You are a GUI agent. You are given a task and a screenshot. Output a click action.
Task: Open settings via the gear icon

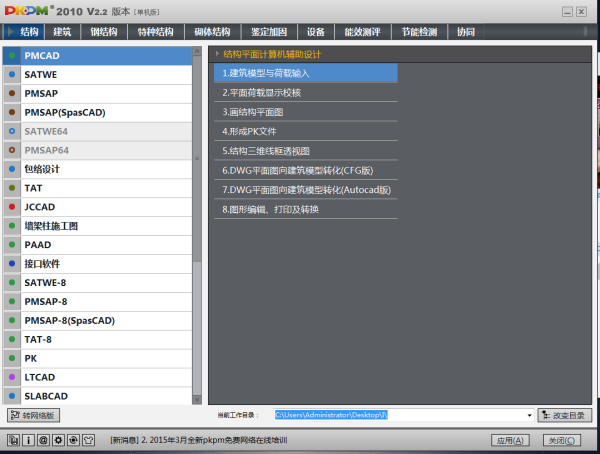point(60,440)
